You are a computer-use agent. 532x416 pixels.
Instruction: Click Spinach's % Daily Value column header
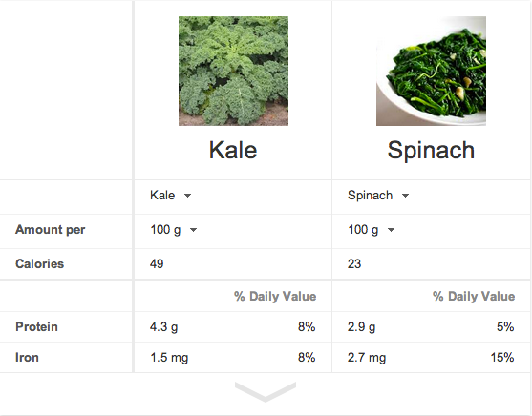474,297
